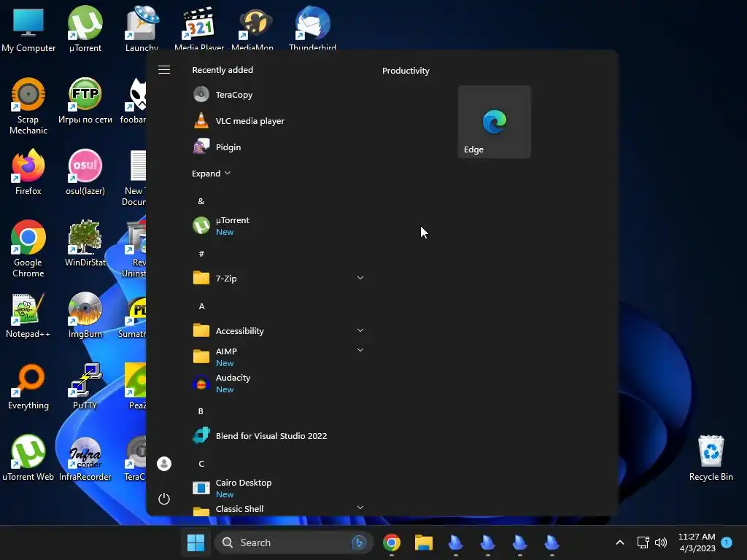Select the MediaMonkey desktop shortcut

(x=252, y=28)
